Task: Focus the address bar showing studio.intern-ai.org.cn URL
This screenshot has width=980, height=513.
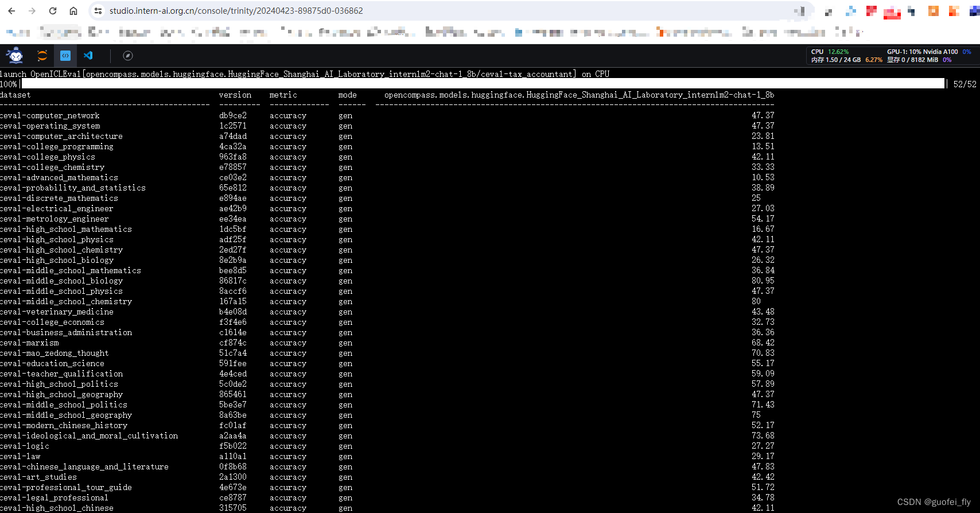Action: click(236, 11)
